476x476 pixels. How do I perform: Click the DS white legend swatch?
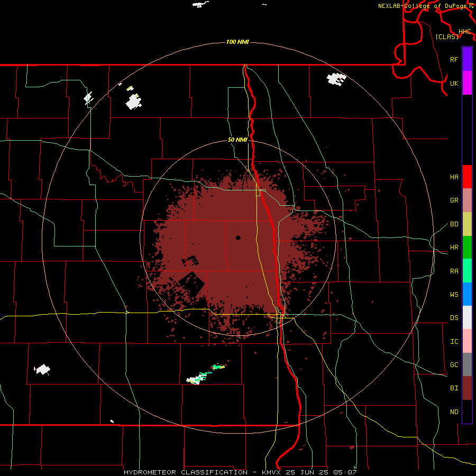[467, 317]
